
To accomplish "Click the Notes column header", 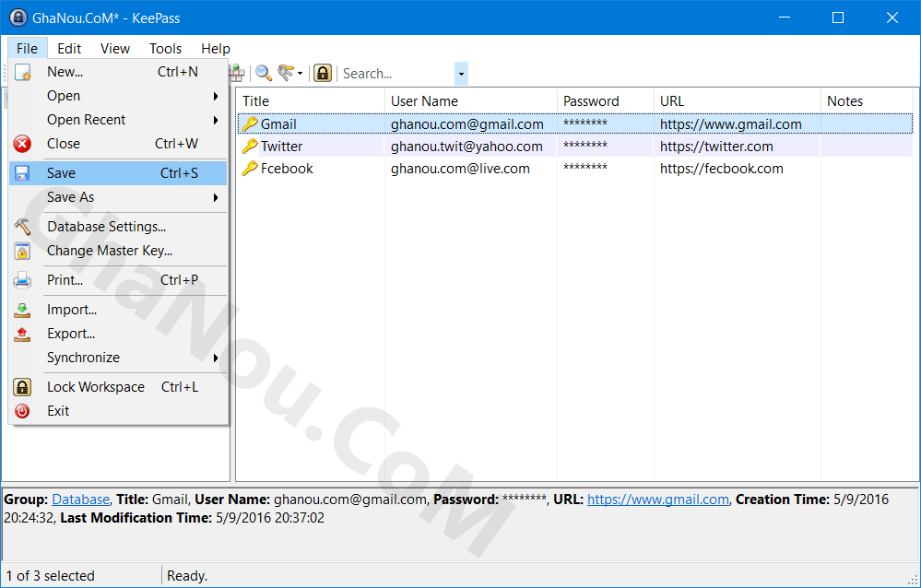I will tap(867, 101).
